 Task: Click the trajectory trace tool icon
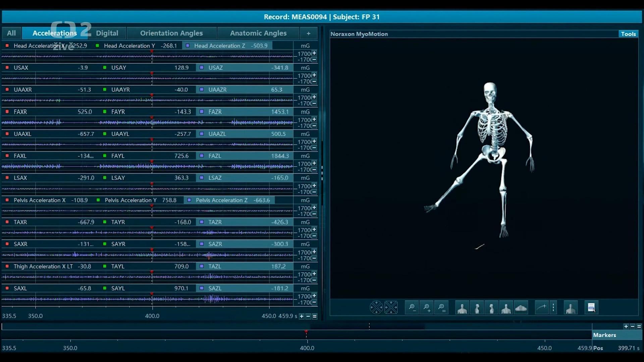point(541,307)
